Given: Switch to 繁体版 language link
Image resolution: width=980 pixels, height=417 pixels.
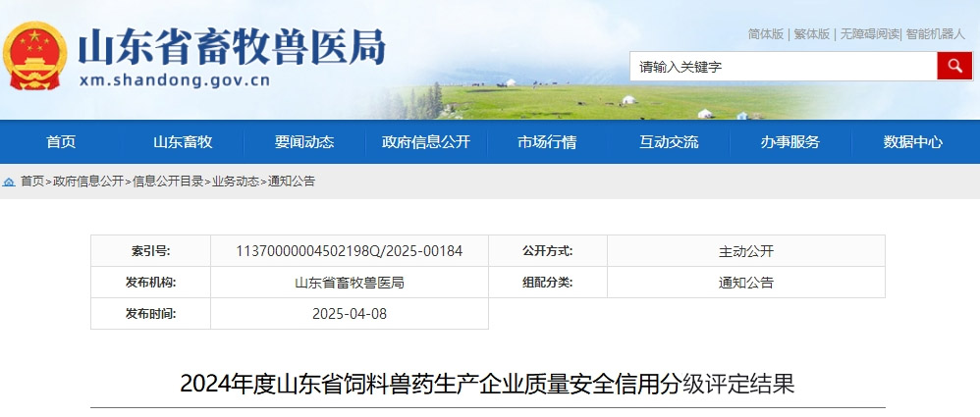Looking at the screenshot, I should pos(812,34).
